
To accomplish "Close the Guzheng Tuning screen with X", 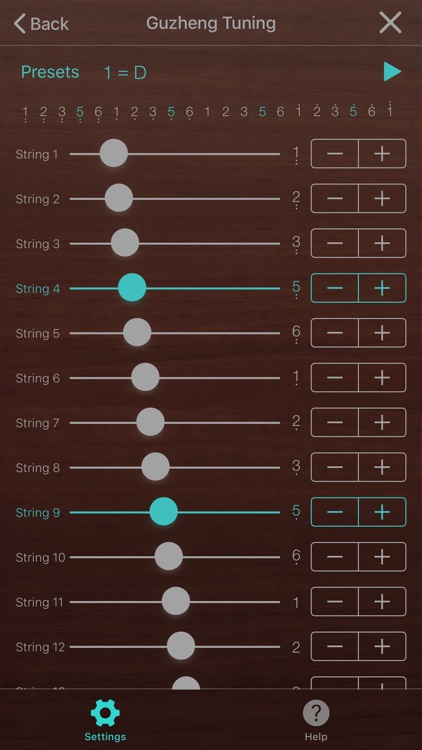I will coord(390,22).
